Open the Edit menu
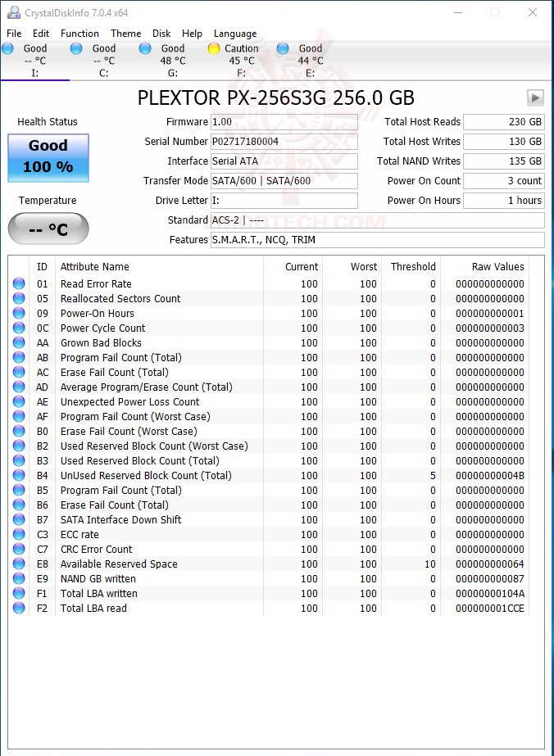The width and height of the screenshot is (554, 756). tap(41, 34)
